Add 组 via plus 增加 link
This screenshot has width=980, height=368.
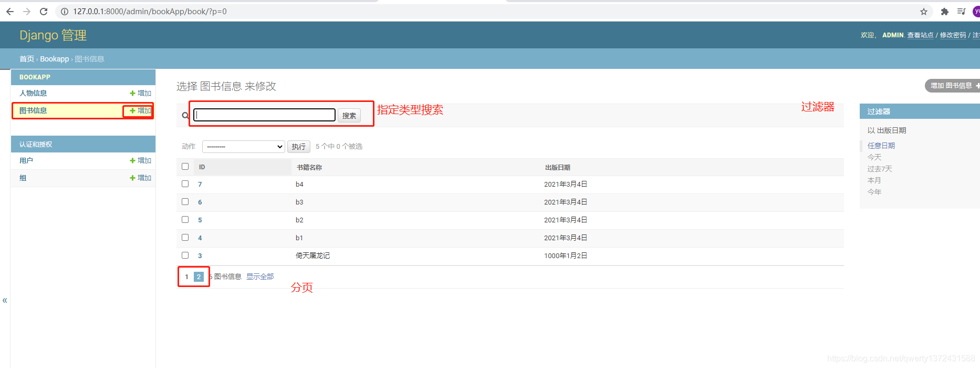pos(140,178)
